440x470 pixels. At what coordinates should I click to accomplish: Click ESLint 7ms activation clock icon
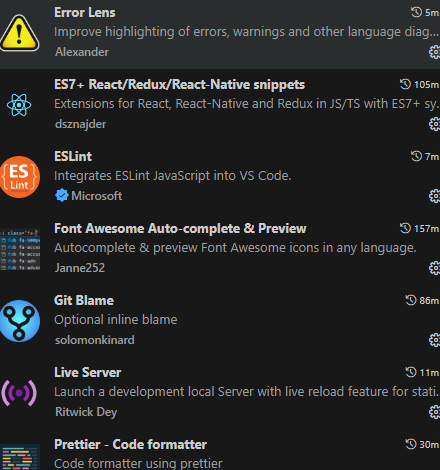click(416, 156)
